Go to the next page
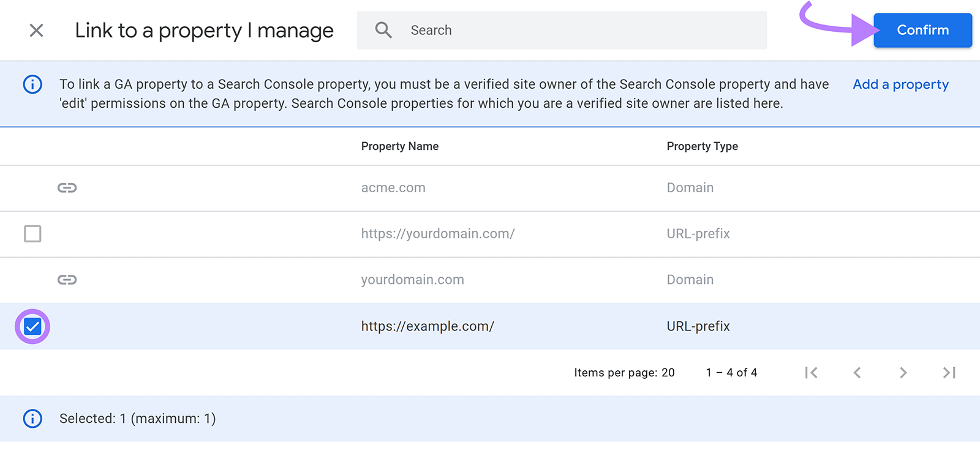980x456 pixels. pos(903,373)
